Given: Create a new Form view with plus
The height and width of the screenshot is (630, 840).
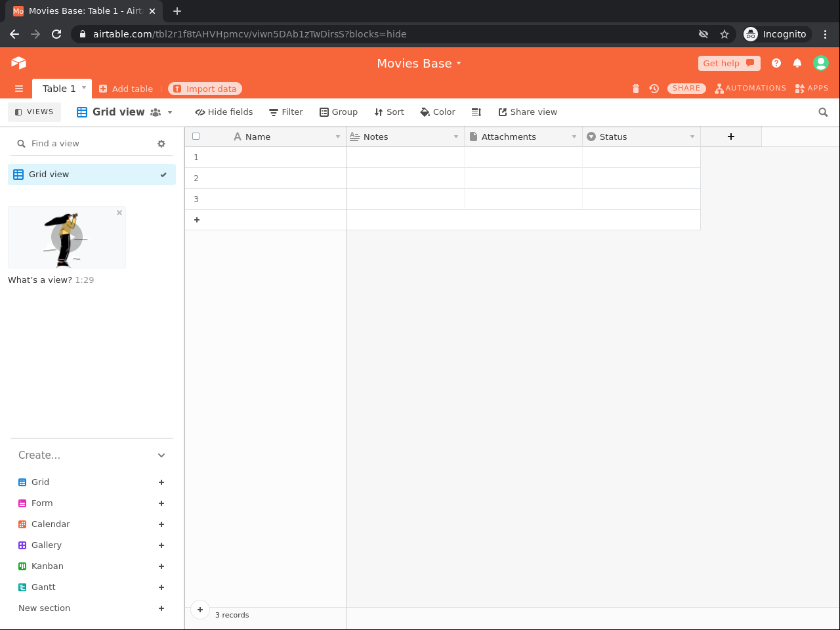Looking at the screenshot, I should (x=161, y=503).
